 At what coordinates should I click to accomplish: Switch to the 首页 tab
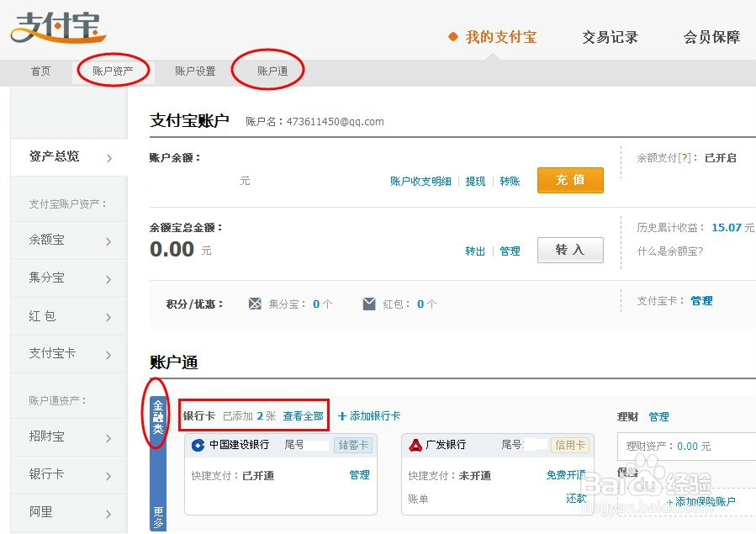40,71
